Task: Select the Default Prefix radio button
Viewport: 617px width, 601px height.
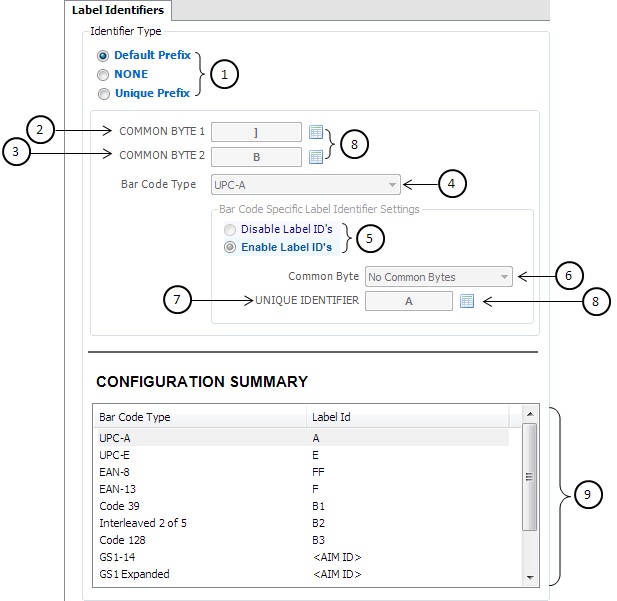Action: (103, 56)
